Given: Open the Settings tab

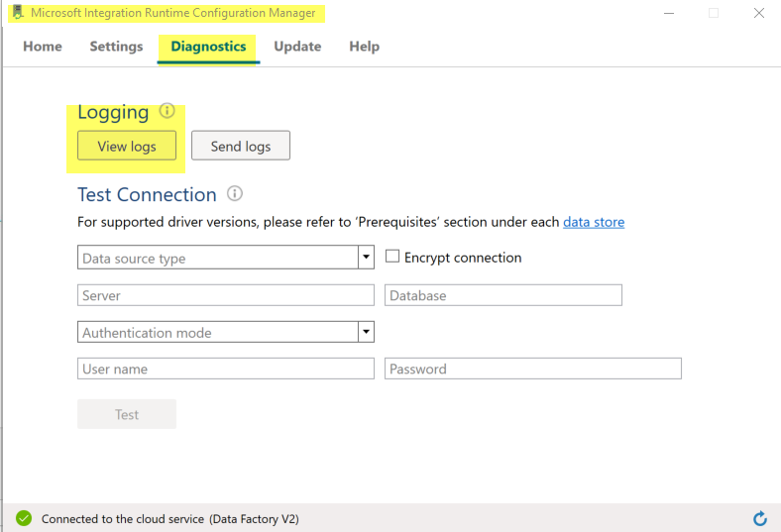Looking at the screenshot, I should click(x=116, y=47).
